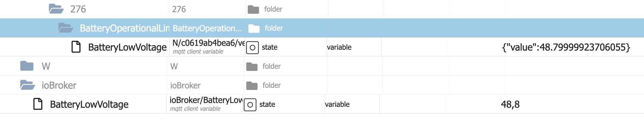
Task: Select the 276 tree item
Action: [x=78, y=9]
